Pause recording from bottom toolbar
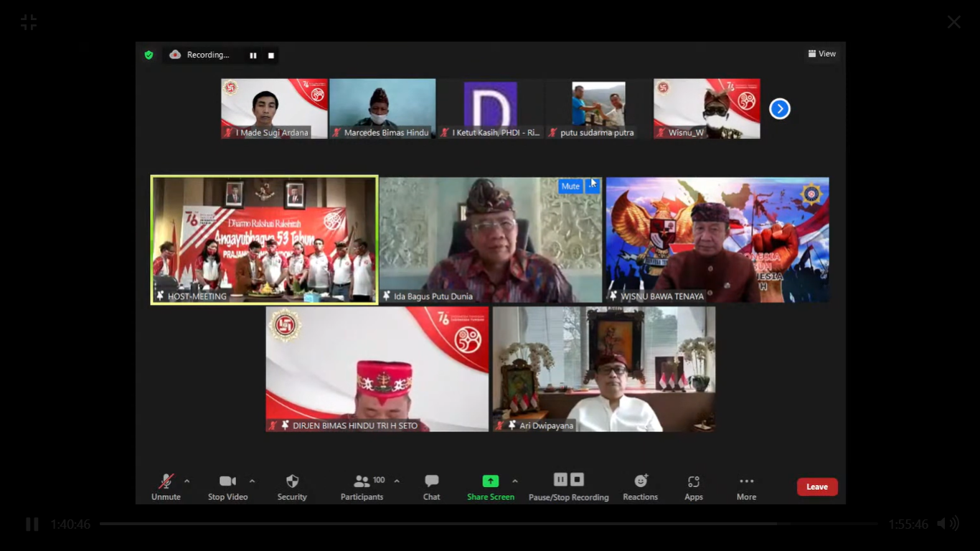This screenshot has width=980, height=551. [561, 479]
